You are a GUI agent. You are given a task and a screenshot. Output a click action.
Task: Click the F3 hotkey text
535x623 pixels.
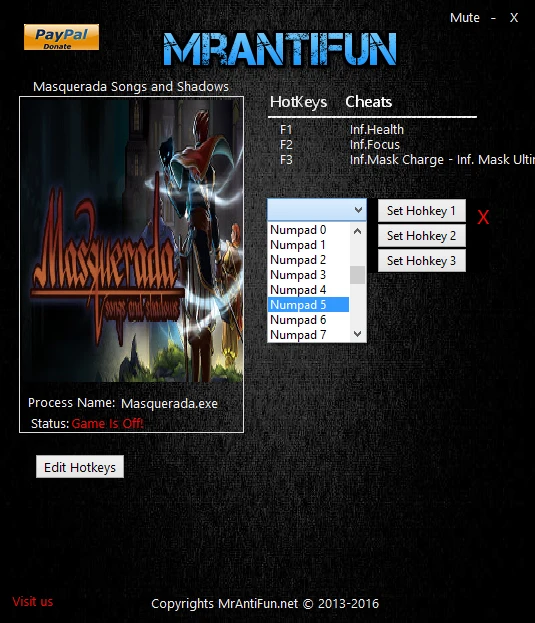click(x=286, y=160)
